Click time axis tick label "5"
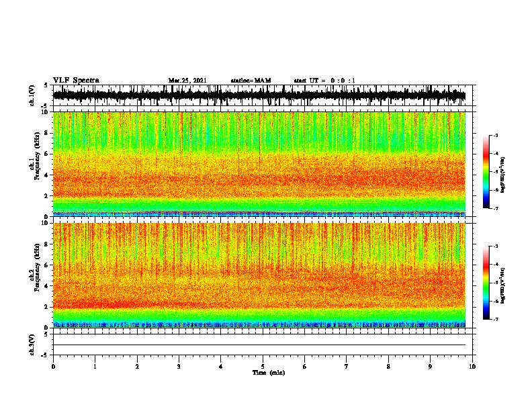This screenshot has height=411, width=532. coord(263,367)
